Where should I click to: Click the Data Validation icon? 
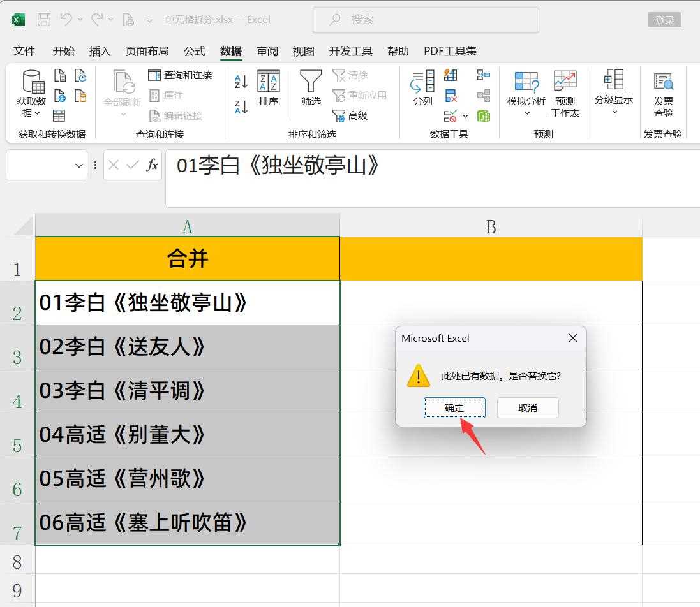point(450,116)
